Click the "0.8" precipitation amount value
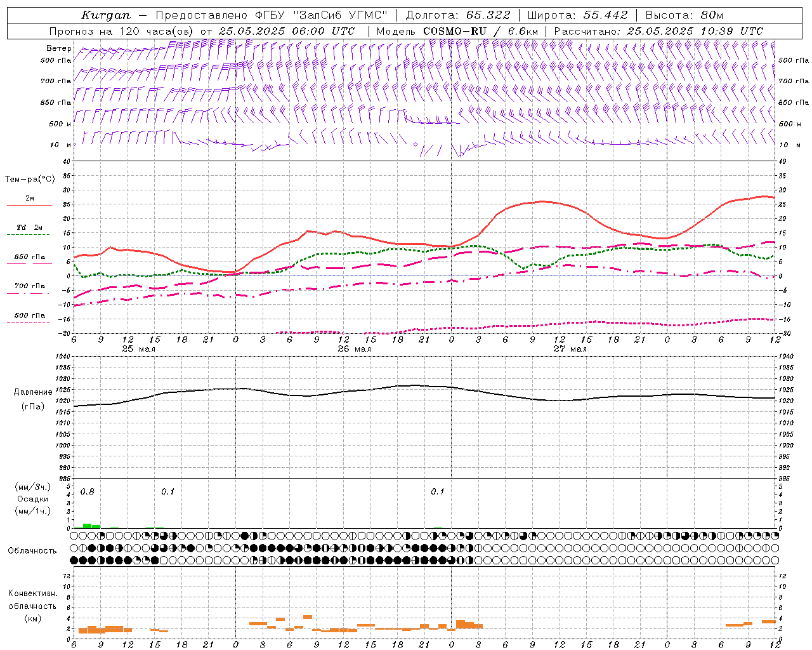The image size is (812, 650). tap(88, 492)
